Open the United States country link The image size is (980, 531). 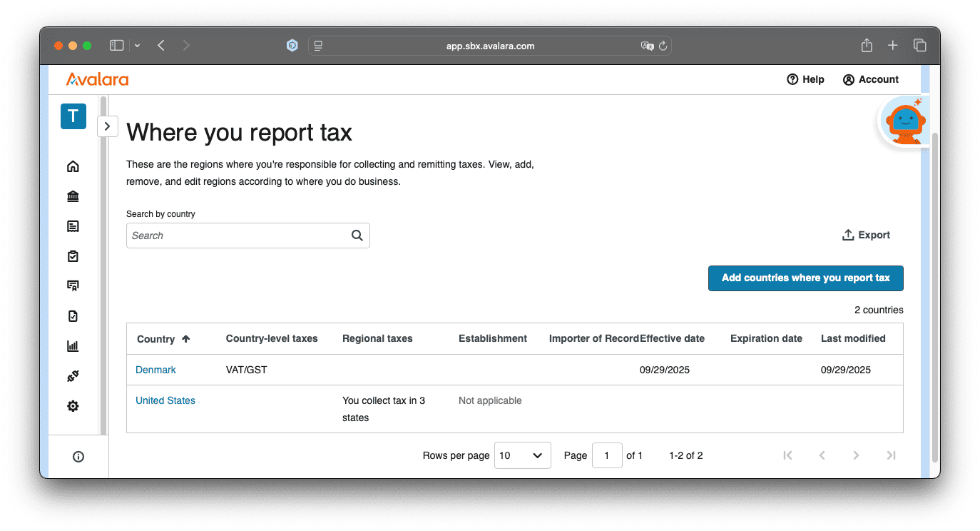point(165,400)
